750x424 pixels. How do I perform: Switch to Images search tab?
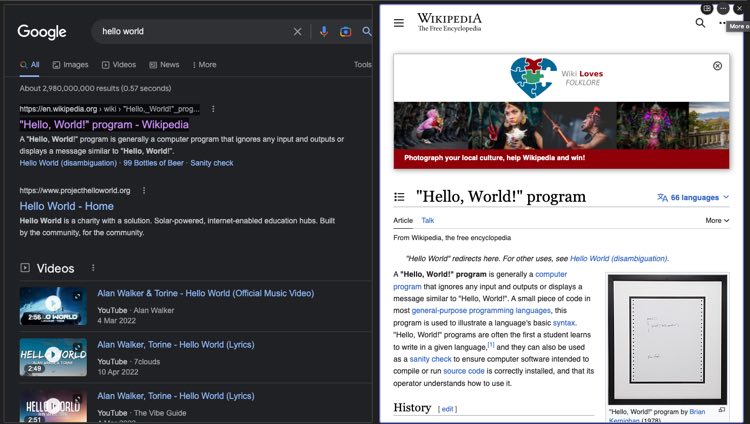point(70,65)
